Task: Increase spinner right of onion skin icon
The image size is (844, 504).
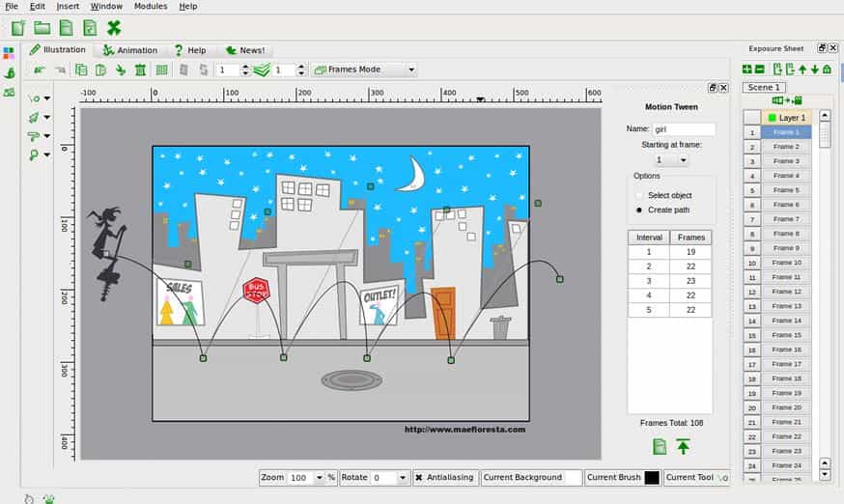Action: pyautogui.click(x=301, y=67)
